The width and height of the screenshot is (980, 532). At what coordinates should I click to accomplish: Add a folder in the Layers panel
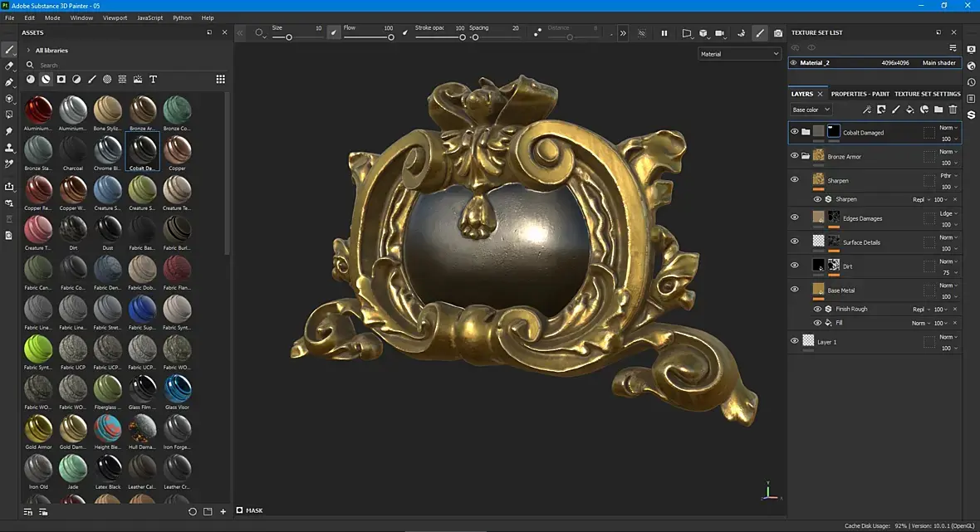click(x=938, y=110)
